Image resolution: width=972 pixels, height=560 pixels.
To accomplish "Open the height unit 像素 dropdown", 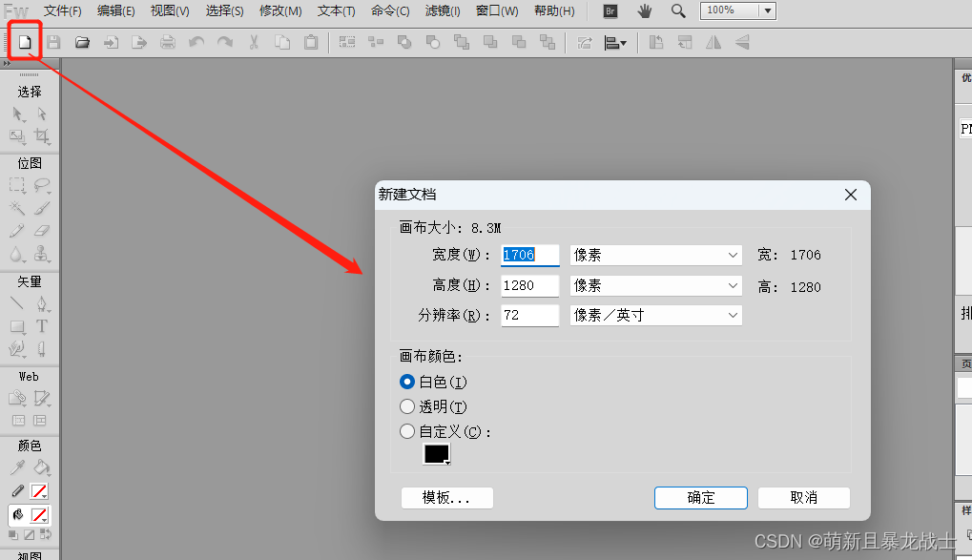I will [x=656, y=285].
